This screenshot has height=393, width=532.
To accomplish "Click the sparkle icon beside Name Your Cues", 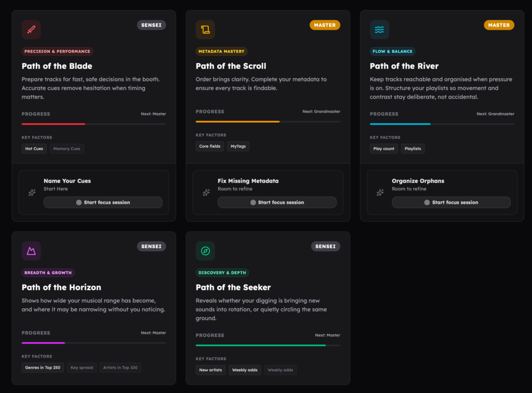I will coord(32,193).
